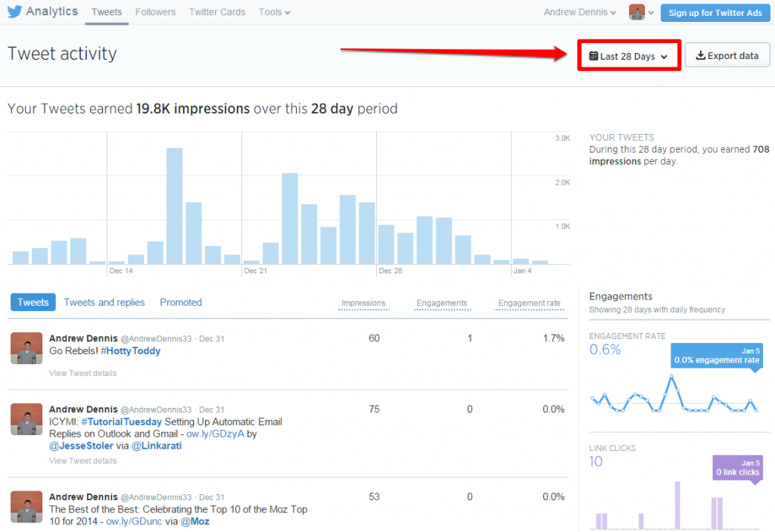Click the Export data button

tap(727, 55)
